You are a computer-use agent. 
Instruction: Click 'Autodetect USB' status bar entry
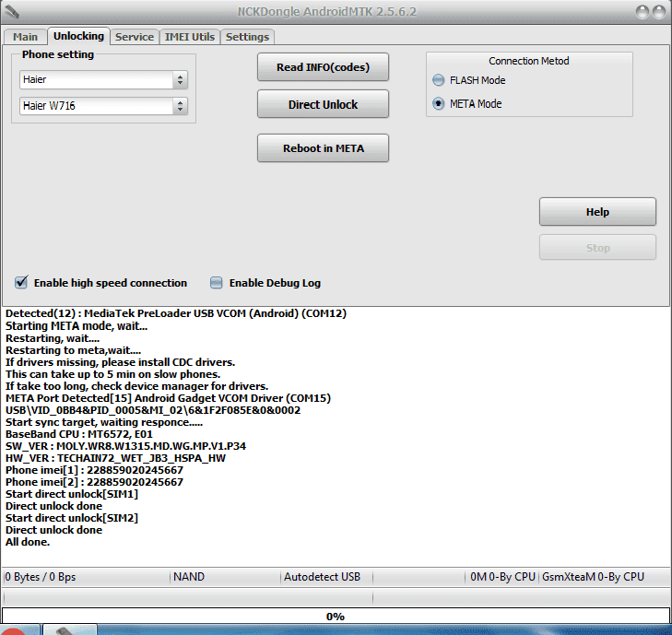322,577
